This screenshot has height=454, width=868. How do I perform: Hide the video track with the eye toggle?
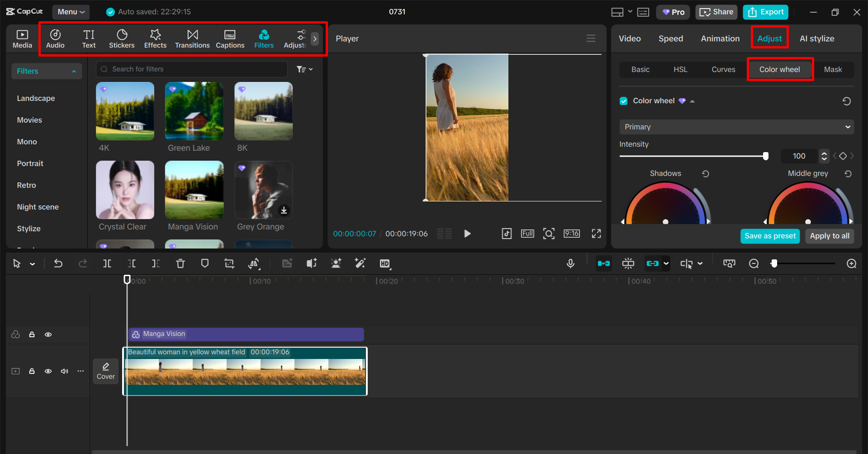48,371
